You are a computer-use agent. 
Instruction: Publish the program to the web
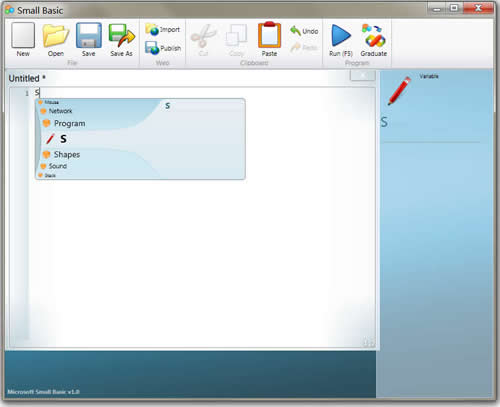(x=163, y=48)
